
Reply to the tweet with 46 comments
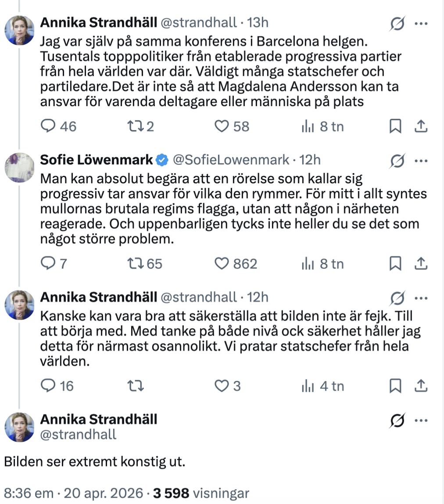[x=47, y=127]
